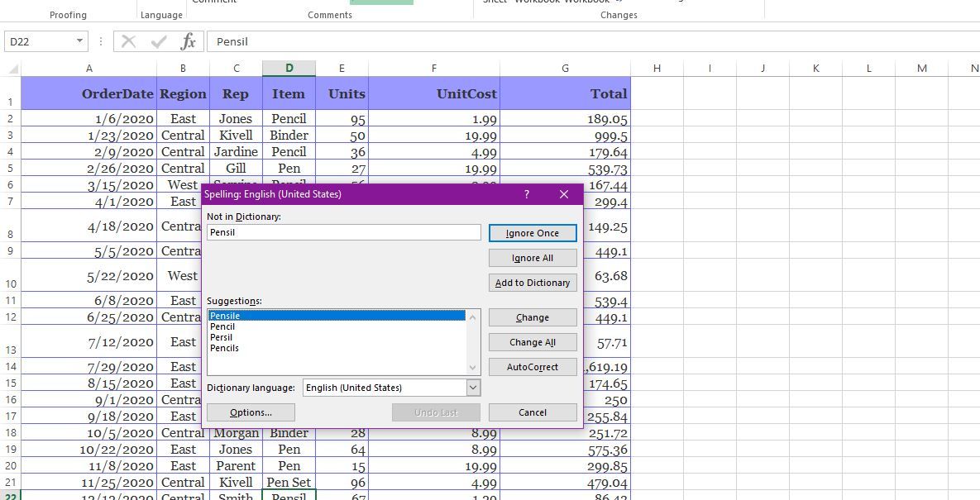
Task: Click the Change All button
Action: (x=533, y=342)
